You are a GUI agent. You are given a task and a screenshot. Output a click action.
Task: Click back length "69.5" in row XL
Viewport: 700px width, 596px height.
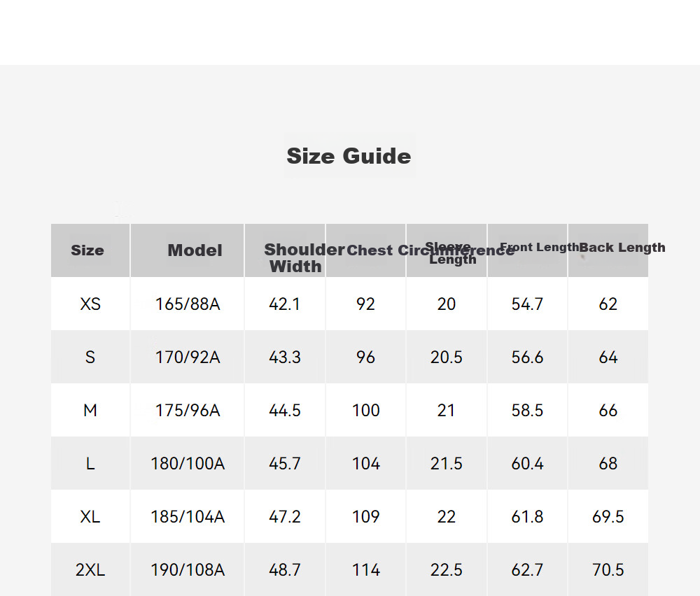click(608, 516)
